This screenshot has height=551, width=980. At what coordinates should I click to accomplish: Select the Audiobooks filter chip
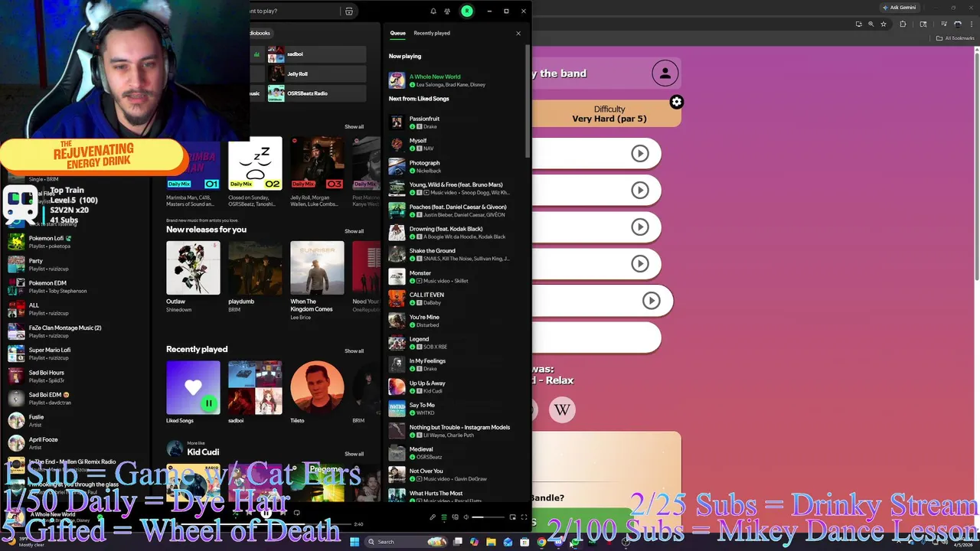pyautogui.click(x=261, y=33)
